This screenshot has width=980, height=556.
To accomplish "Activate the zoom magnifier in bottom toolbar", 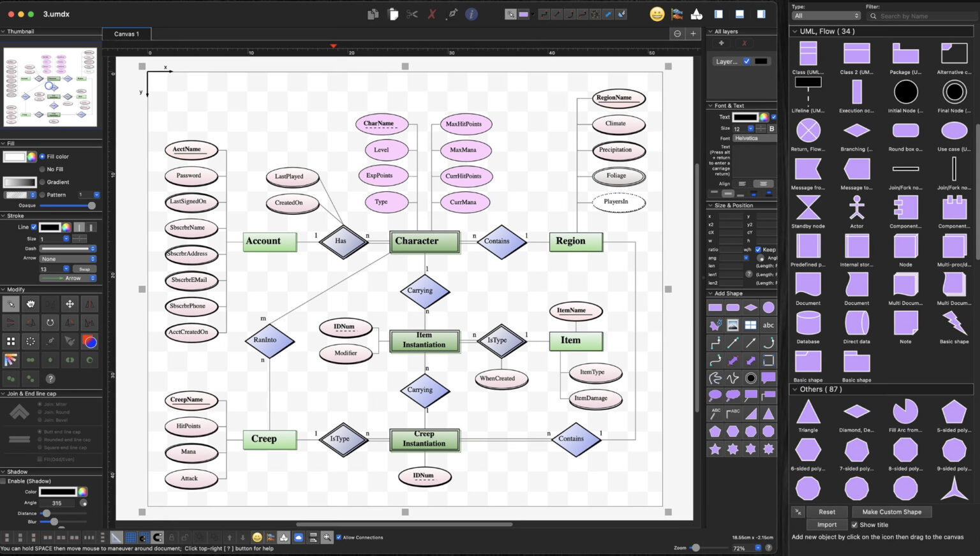I will point(327,537).
